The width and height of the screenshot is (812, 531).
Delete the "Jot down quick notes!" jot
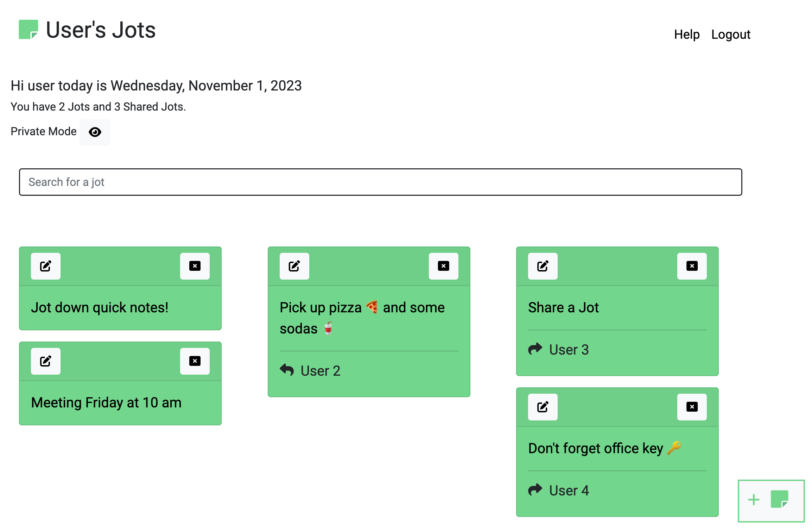tap(195, 266)
